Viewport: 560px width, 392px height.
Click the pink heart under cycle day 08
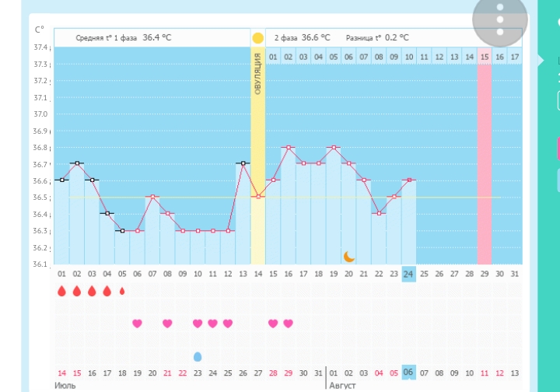[167, 324]
